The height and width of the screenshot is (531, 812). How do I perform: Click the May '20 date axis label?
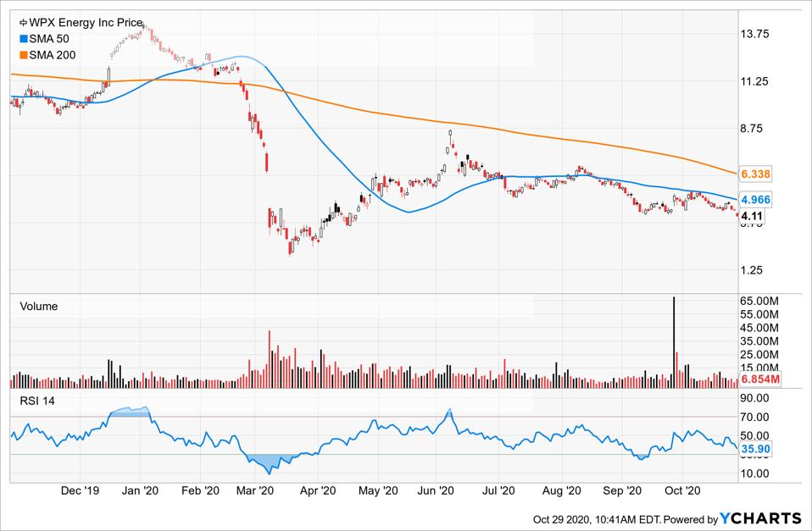coord(378,490)
